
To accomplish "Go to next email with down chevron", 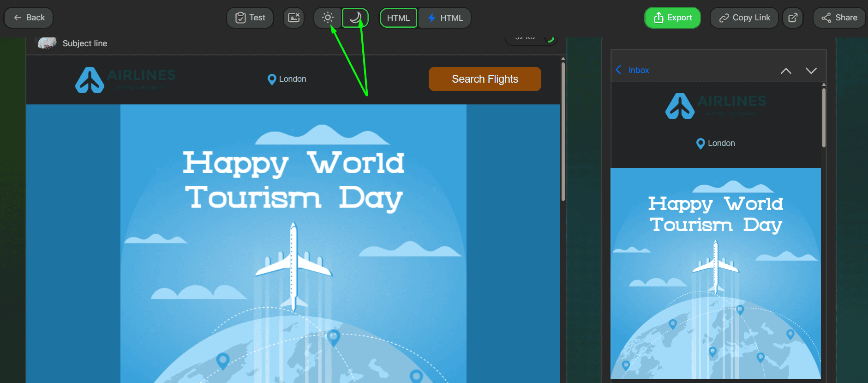I will [811, 71].
